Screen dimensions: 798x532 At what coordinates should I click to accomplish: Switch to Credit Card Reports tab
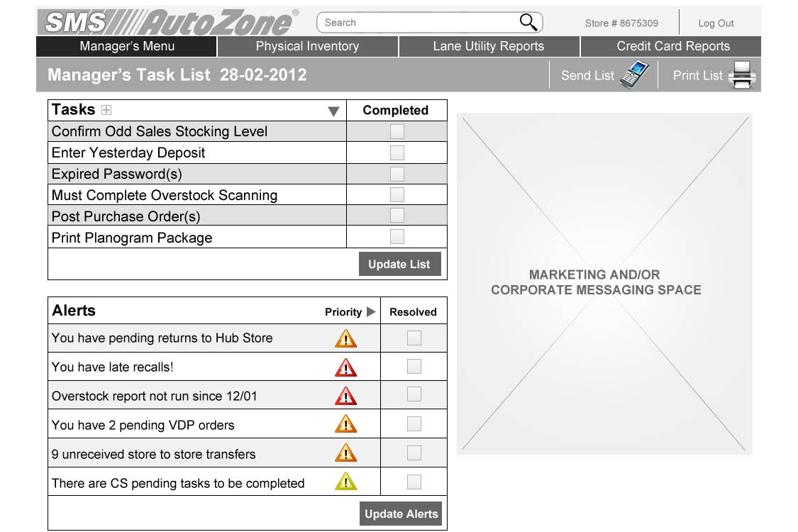(672, 47)
